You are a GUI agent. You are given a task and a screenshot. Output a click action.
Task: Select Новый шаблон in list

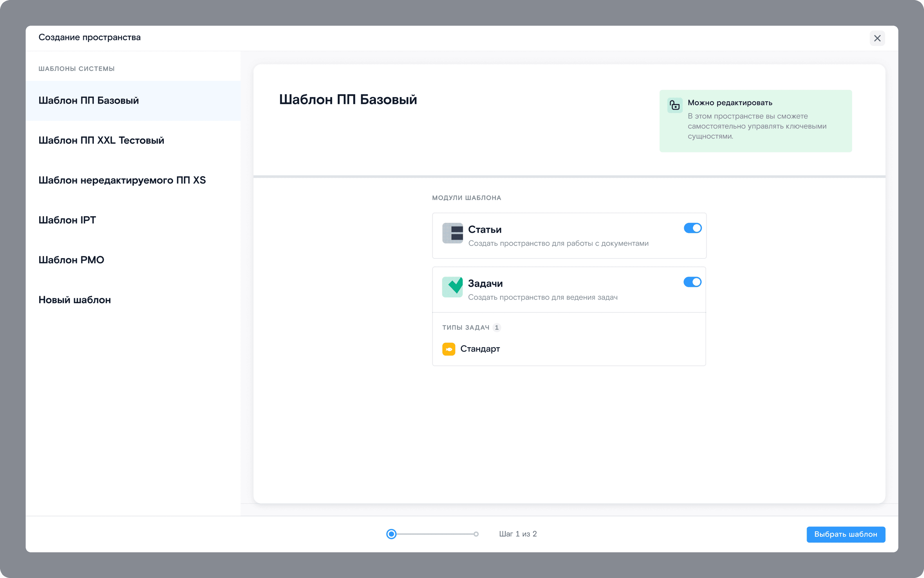pos(133,300)
